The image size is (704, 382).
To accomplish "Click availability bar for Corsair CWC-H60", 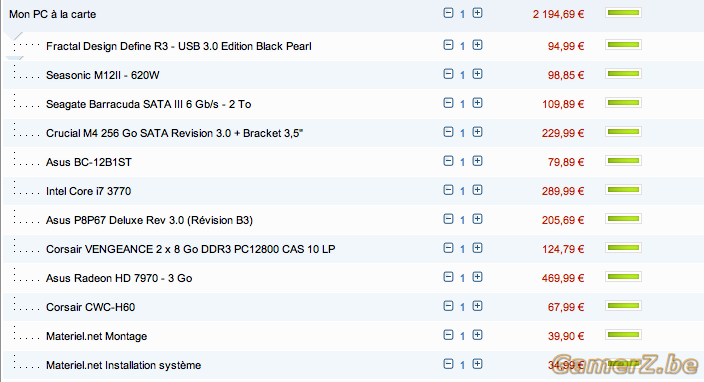I will [x=623, y=306].
